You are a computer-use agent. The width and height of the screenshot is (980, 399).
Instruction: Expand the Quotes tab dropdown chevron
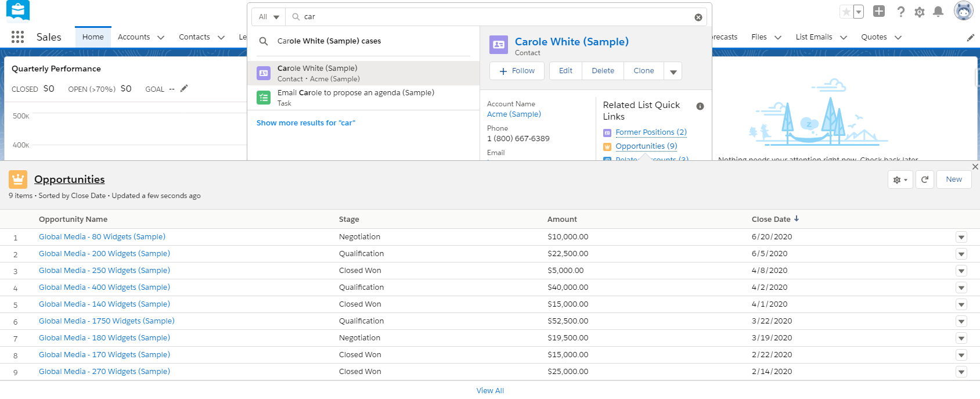[898, 38]
